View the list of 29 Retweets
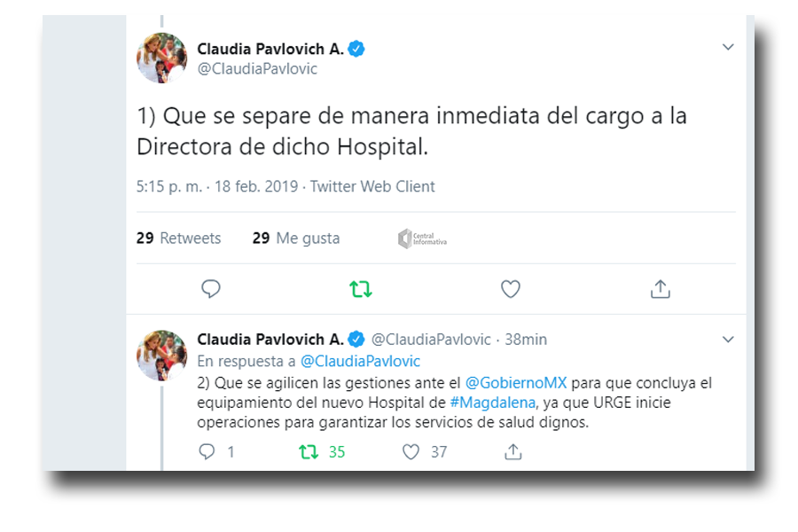This screenshot has width=798, height=532. (178, 238)
